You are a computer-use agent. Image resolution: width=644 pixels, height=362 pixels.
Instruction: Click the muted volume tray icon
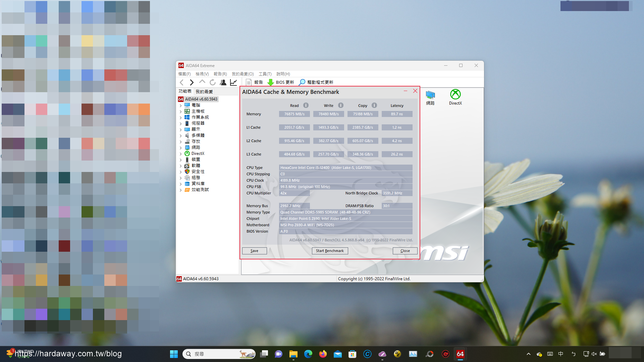pos(594,354)
